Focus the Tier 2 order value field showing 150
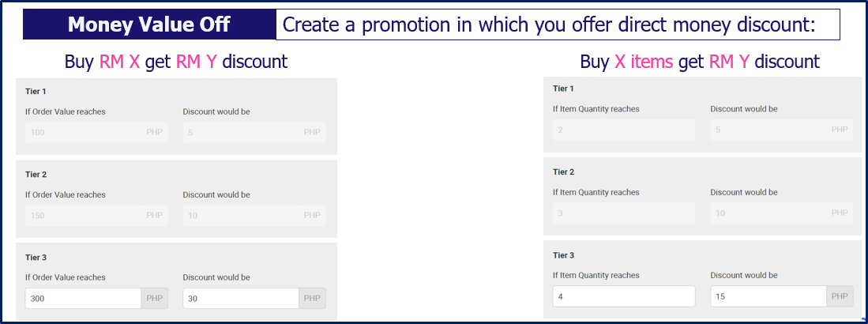Screen dimensions: 868x324 click(x=83, y=216)
